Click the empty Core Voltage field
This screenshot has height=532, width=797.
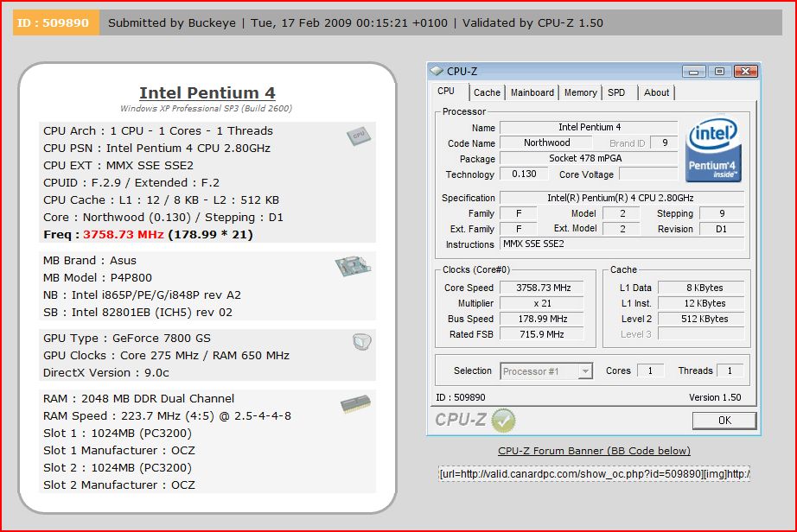click(x=648, y=174)
